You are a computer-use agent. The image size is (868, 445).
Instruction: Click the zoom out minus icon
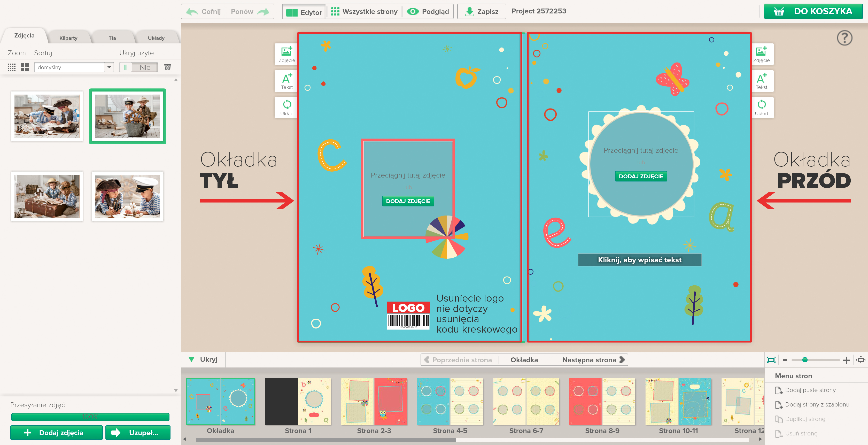tap(785, 360)
